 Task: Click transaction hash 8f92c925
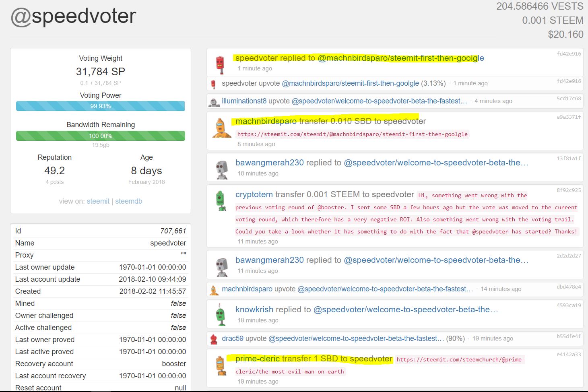[x=569, y=190]
